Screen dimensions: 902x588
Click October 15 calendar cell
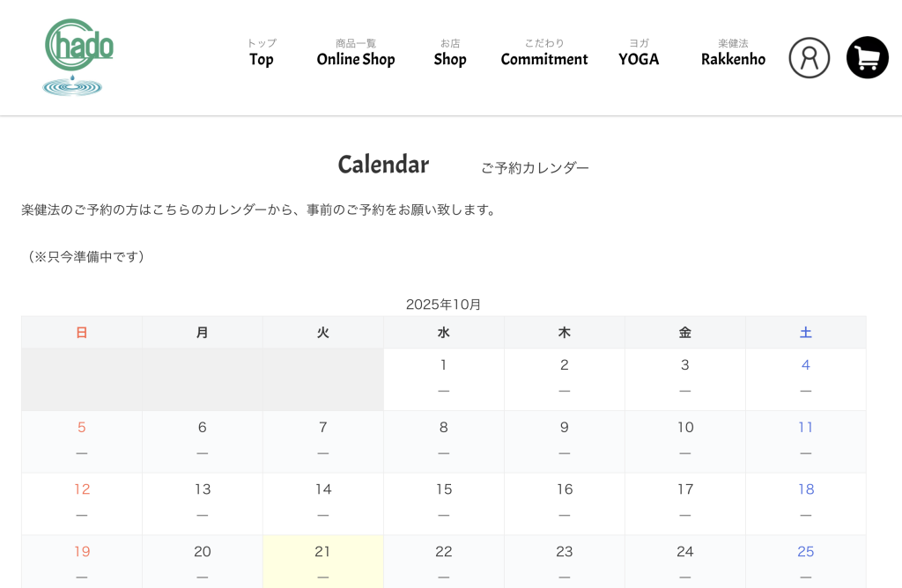(443, 503)
